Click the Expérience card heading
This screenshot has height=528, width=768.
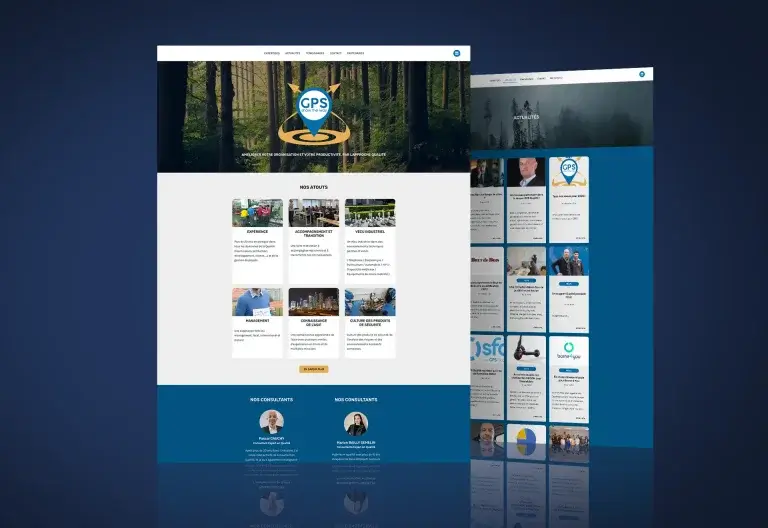257,231
